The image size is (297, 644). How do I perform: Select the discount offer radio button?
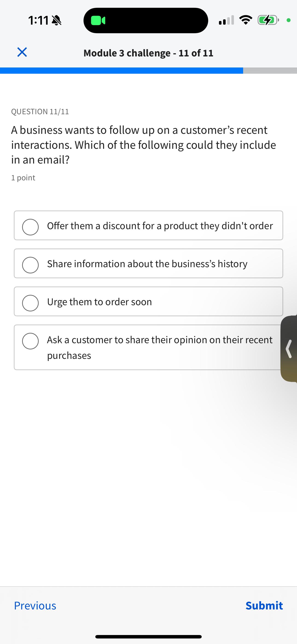30,227
